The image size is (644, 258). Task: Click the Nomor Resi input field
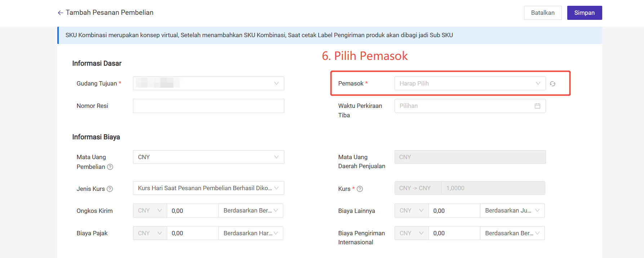click(208, 106)
